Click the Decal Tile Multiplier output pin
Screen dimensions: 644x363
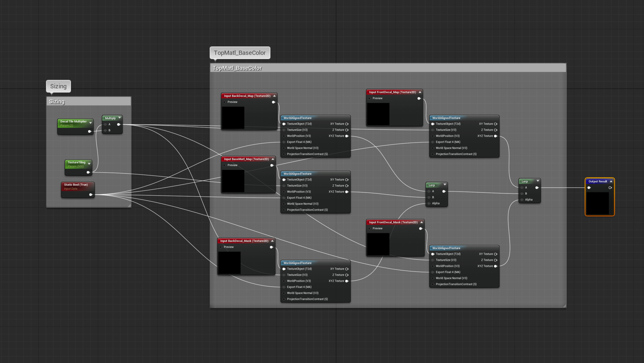click(89, 131)
